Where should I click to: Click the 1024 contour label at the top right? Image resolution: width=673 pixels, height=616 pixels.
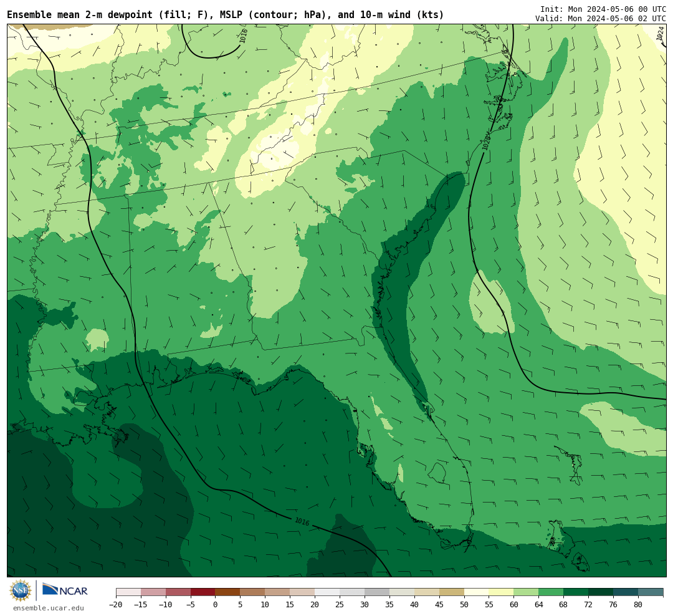click(x=661, y=33)
